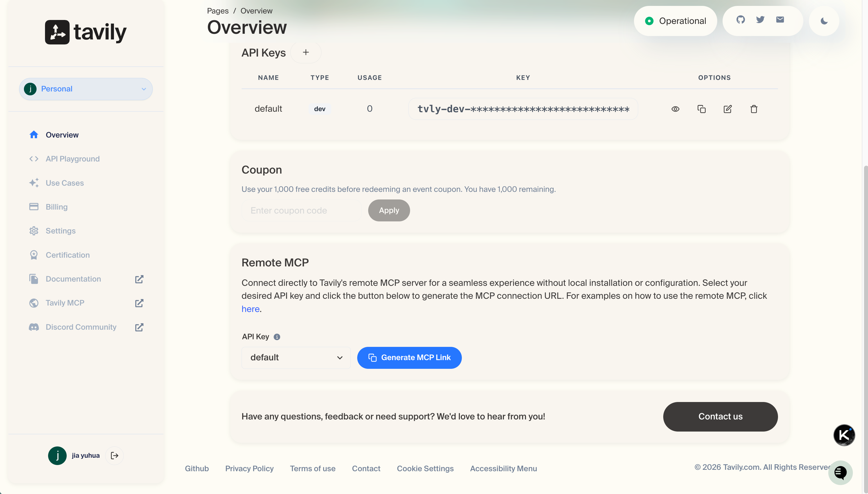Click the Overview breadcrumb item
The height and width of the screenshot is (494, 868).
[257, 11]
